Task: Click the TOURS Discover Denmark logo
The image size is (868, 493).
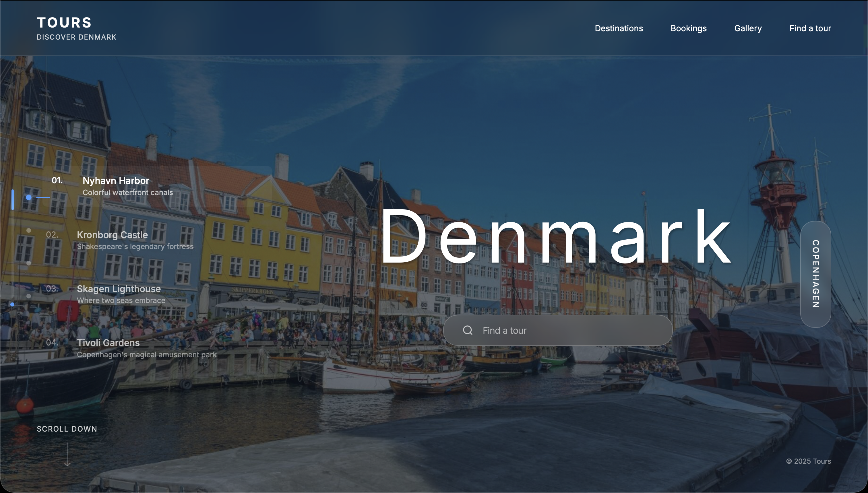Action: click(76, 28)
